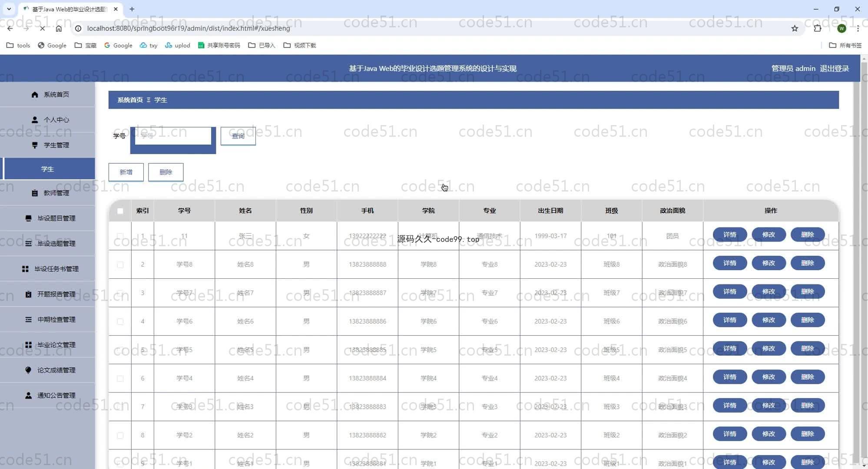This screenshot has height=469, width=868.
Task: Open the 宝藏 bookmark folder
Action: (86, 45)
